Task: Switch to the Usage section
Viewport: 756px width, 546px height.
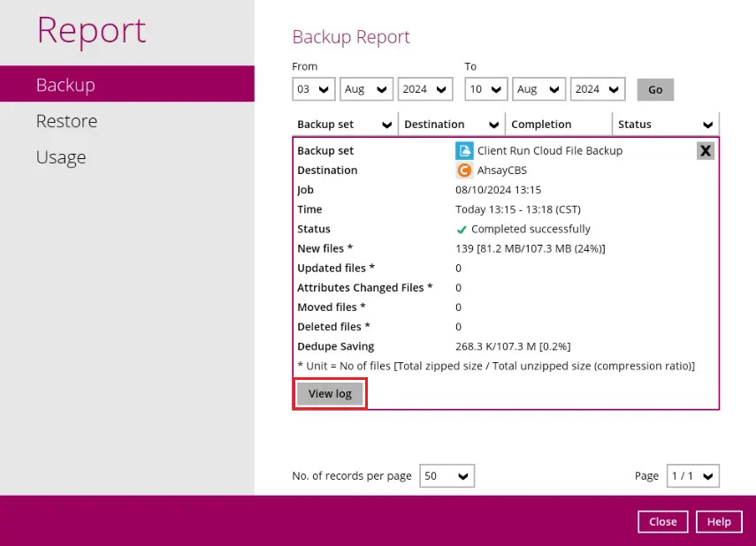Action: [60, 157]
